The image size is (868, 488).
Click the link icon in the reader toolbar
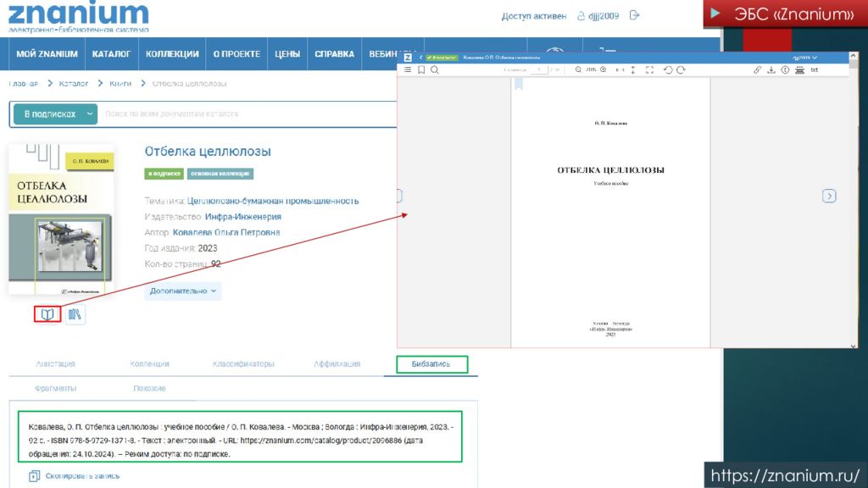(x=757, y=69)
